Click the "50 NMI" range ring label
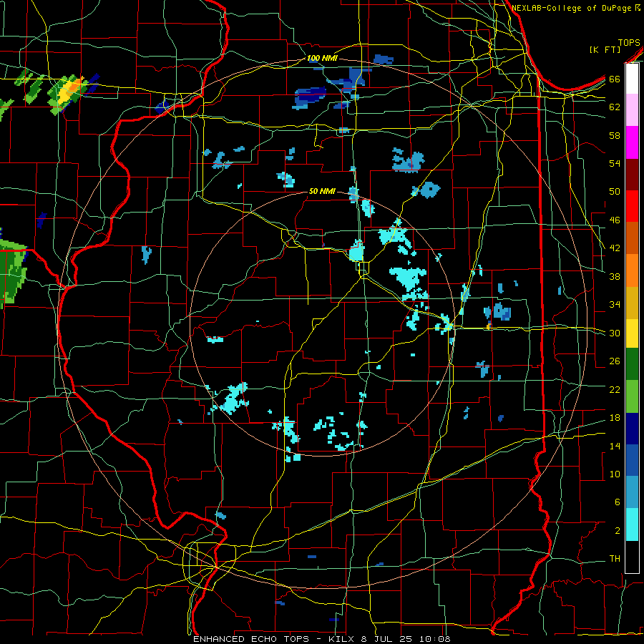Viewport: 644px width, 644px height. [x=322, y=191]
